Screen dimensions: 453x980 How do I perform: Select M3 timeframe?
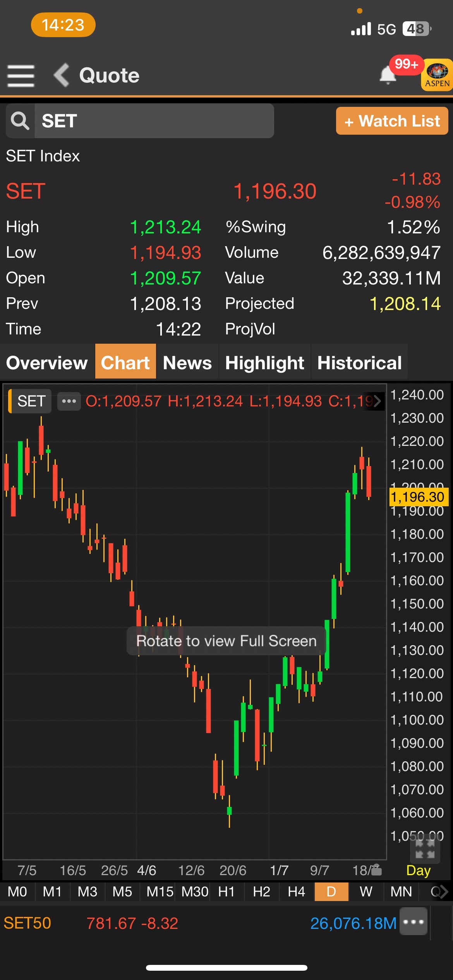tap(88, 892)
